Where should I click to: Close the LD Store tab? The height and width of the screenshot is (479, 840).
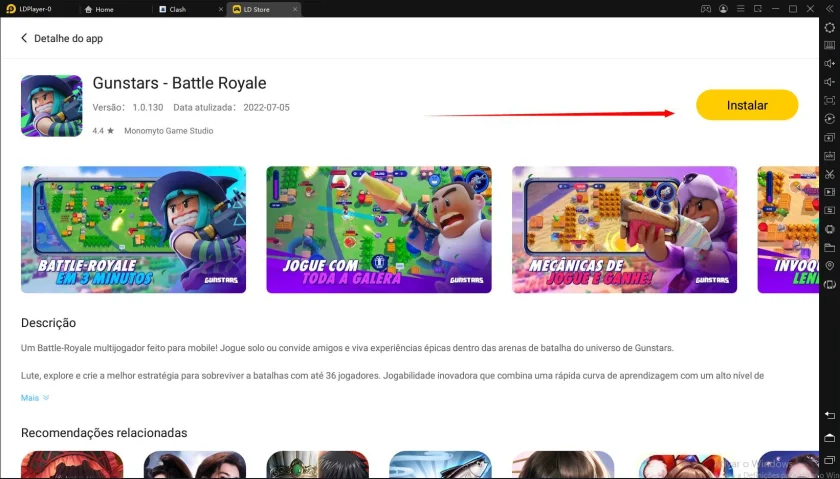click(295, 9)
